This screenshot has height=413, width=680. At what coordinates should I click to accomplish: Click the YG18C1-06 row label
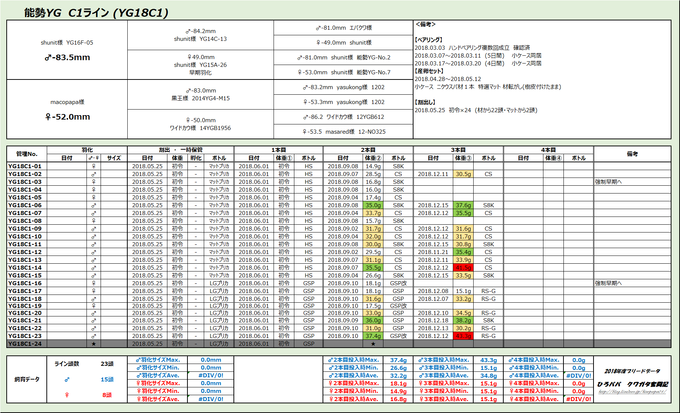[x=25, y=205]
